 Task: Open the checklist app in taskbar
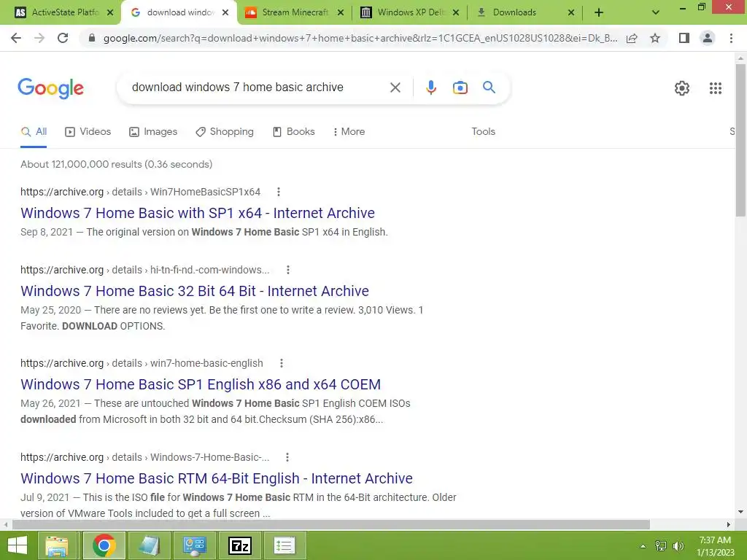click(285, 545)
